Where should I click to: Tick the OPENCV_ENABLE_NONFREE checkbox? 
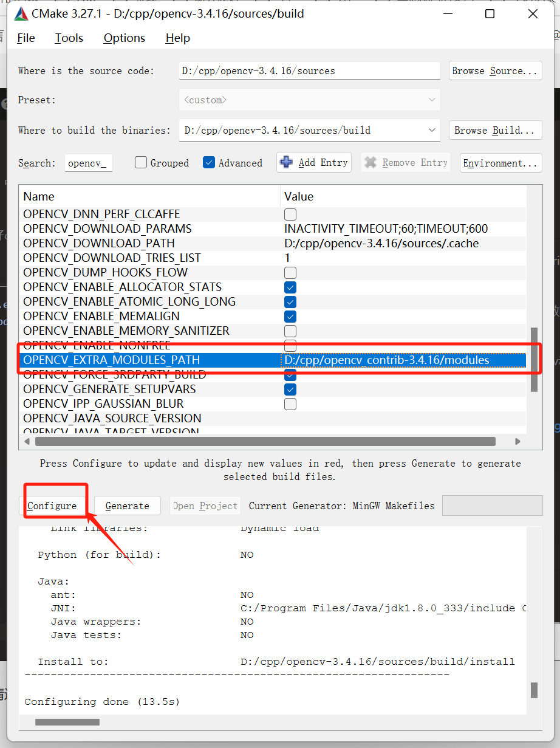[x=290, y=345]
